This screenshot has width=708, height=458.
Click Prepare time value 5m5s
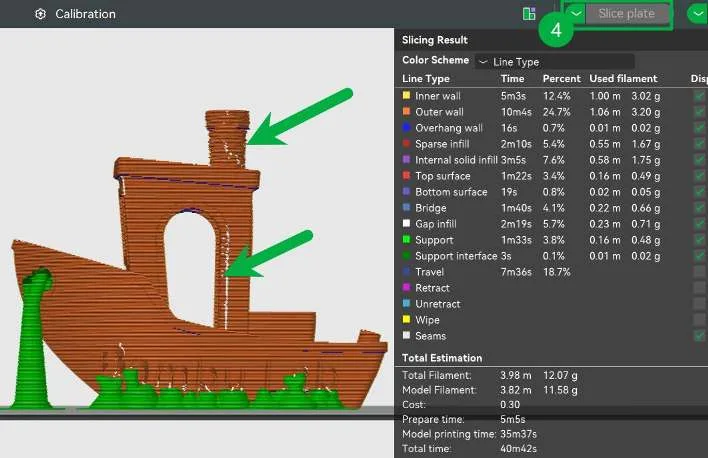(512, 419)
